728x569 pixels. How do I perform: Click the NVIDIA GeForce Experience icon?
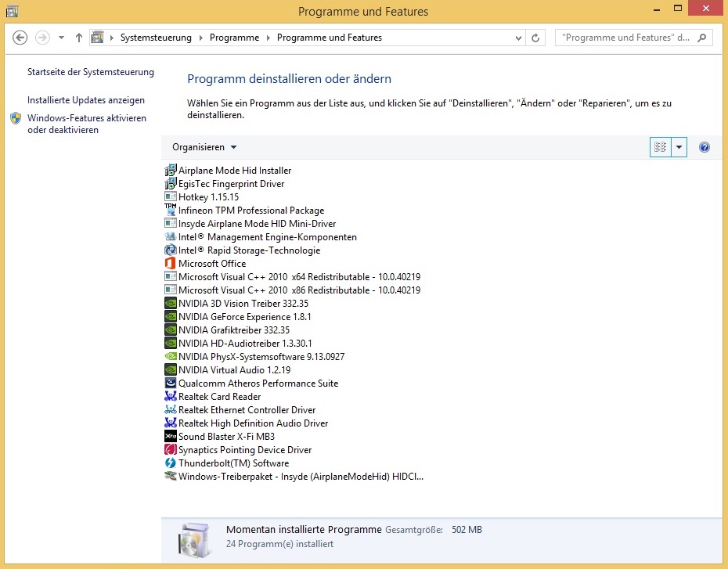click(171, 316)
